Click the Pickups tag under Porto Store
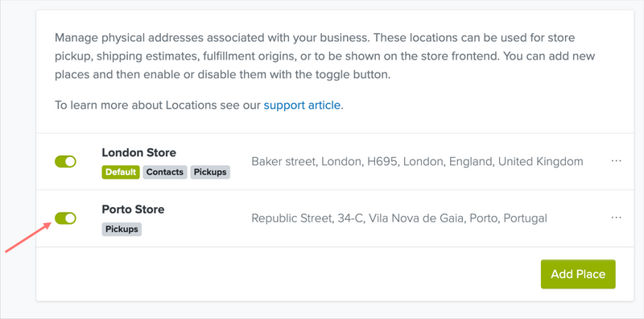This screenshot has height=319, width=644. tap(122, 229)
